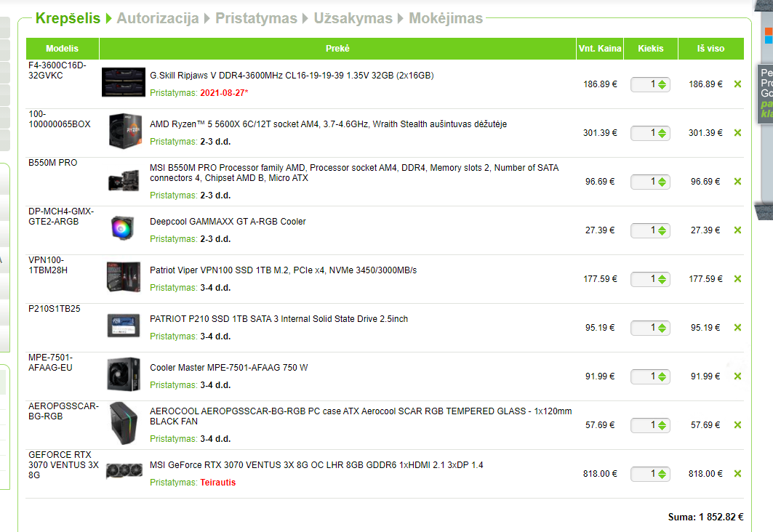Open G.Skill Ripjaws V DDR4-3600MHz product link
Screen dimensions: 773x532
292,76
